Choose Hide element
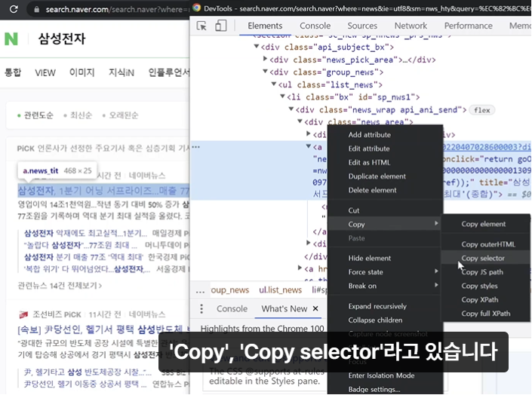 (385, 258)
